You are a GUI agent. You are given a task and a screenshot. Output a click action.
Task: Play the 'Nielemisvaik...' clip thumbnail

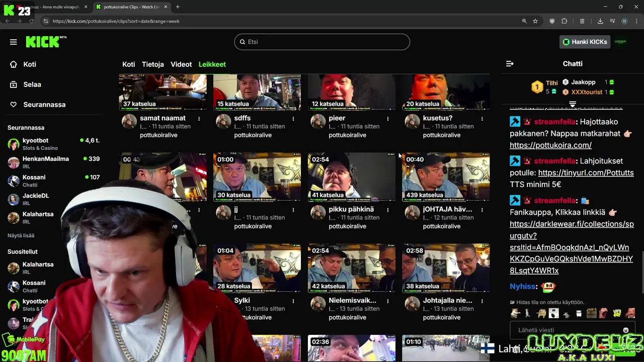pos(352,267)
